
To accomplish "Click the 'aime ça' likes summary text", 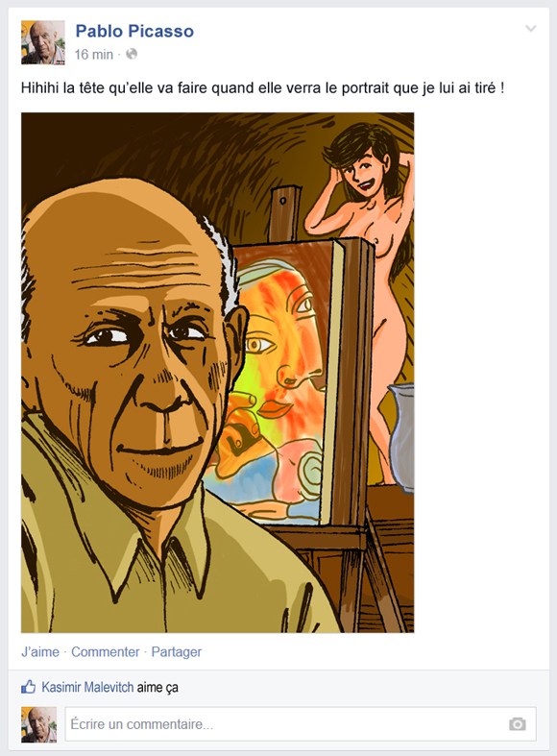I will click(x=157, y=687).
